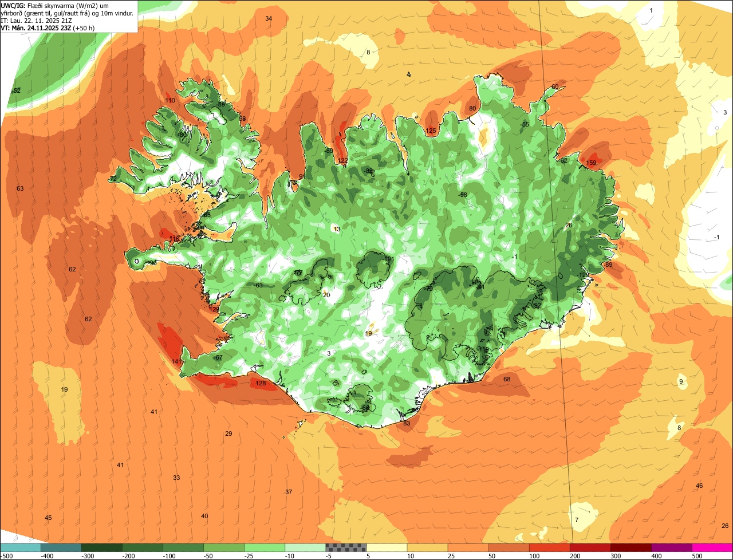733x560 pixels.
Task: Click the map value '37' south of Iceland
Action: 289,492
